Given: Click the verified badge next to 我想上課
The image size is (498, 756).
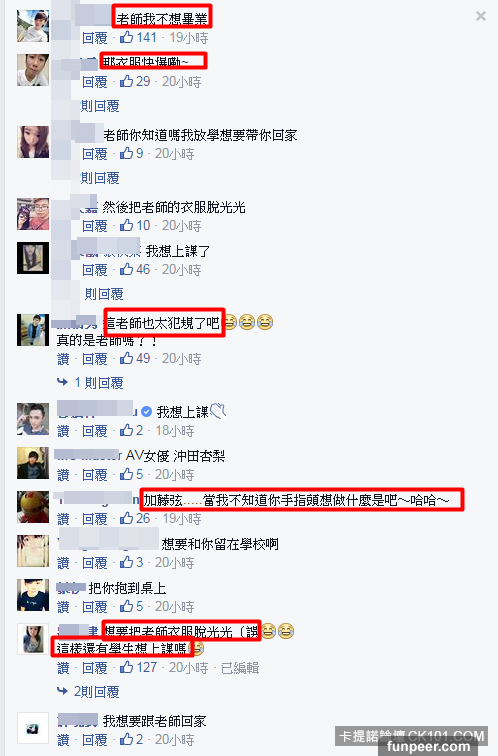Looking at the screenshot, I should (x=147, y=412).
